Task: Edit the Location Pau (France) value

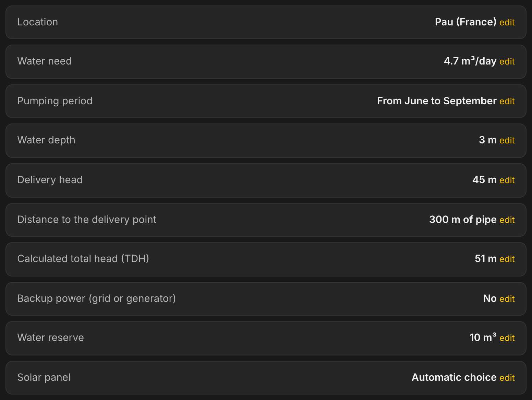Action: (507, 22)
